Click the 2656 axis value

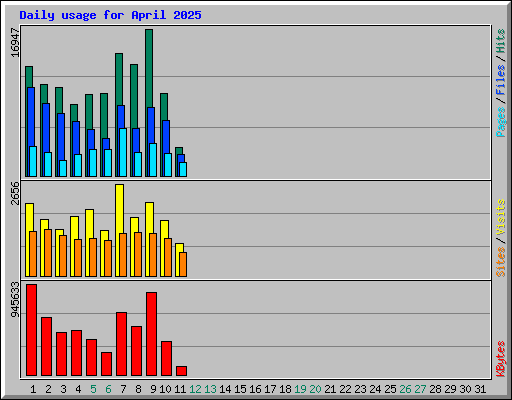click(x=15, y=193)
